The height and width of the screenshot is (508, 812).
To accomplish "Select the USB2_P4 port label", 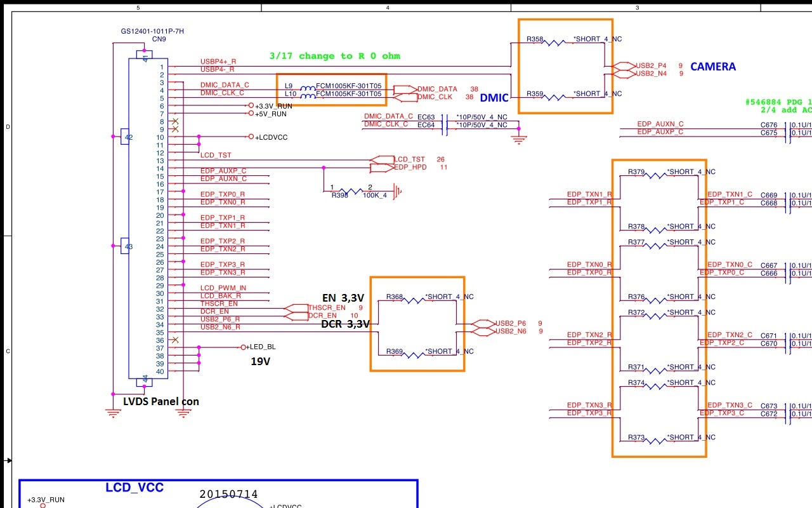I will pyautogui.click(x=652, y=65).
